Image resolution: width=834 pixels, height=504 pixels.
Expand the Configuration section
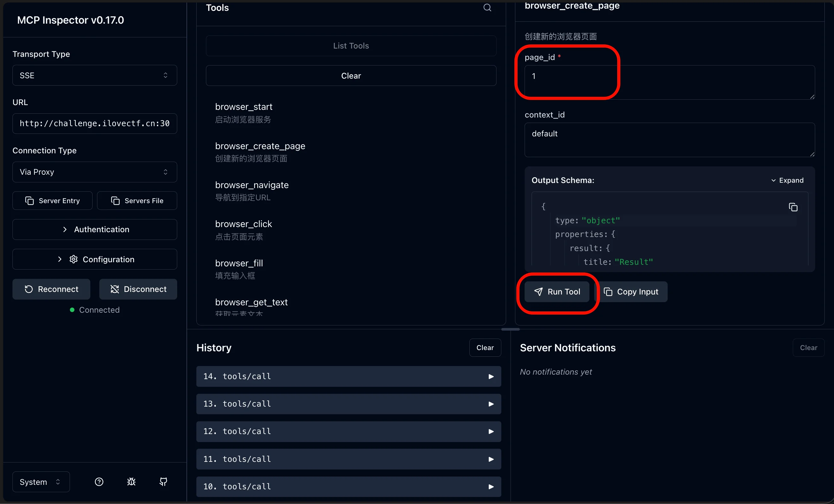point(95,259)
